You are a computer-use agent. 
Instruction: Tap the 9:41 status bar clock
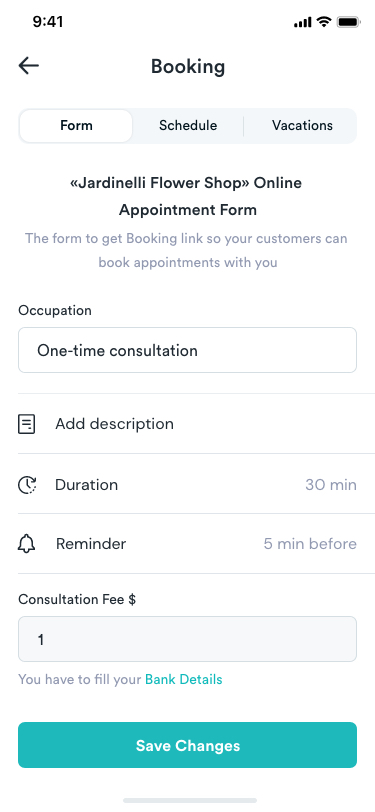point(48,22)
